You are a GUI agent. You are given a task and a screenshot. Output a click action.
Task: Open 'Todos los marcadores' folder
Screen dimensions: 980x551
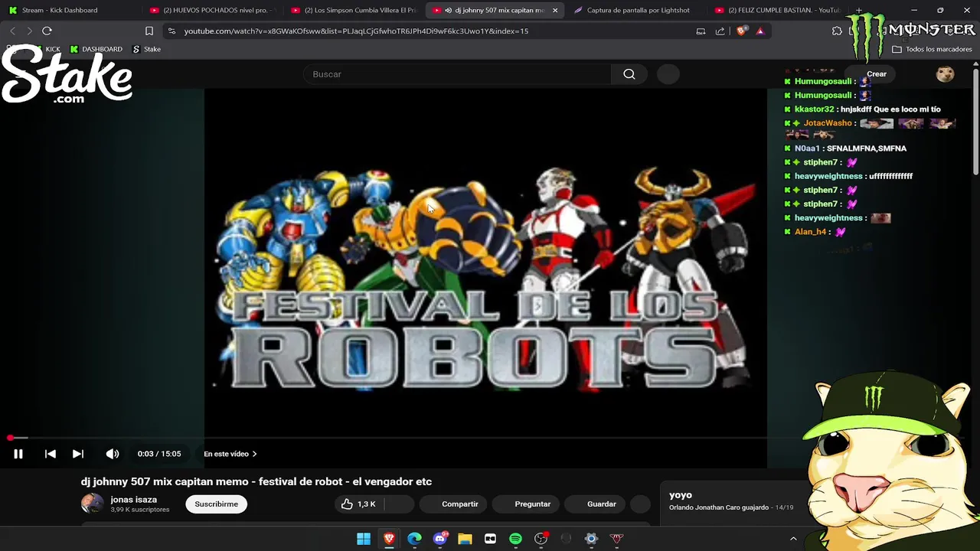click(932, 49)
